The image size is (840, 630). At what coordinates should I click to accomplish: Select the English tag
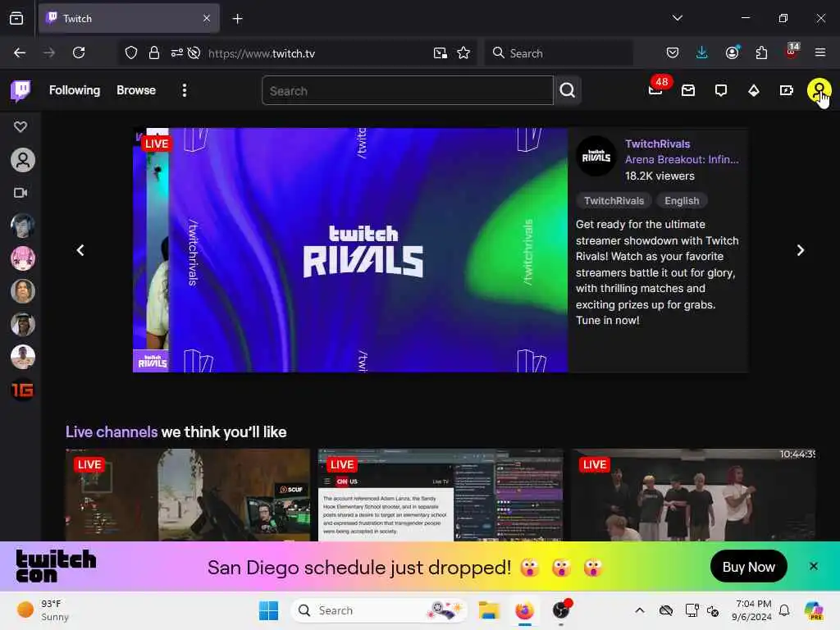[682, 201]
